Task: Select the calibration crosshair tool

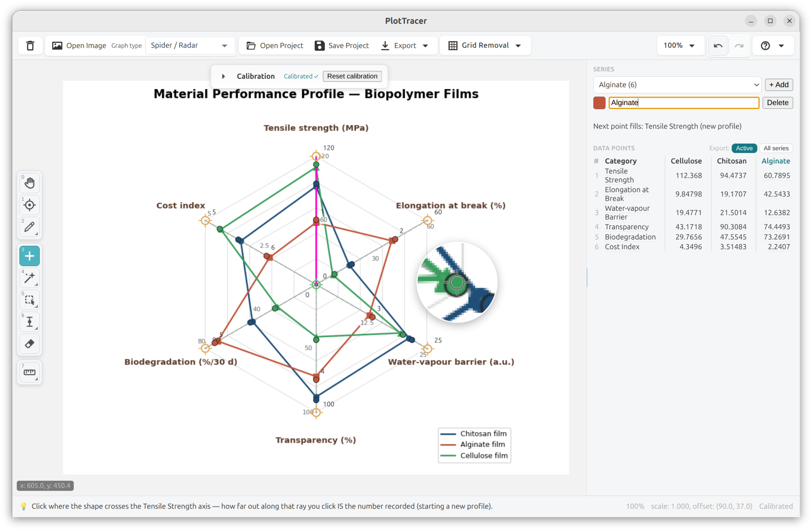Action: click(x=29, y=205)
